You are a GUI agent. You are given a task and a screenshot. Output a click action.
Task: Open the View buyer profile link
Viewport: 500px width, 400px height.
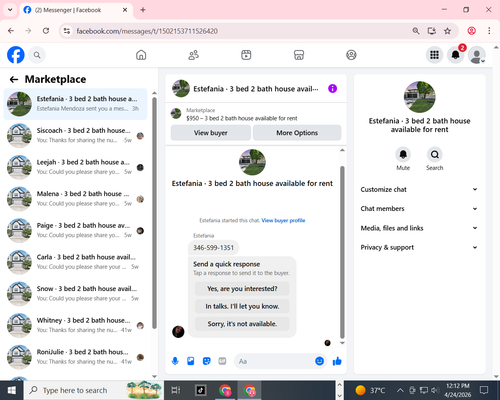[283, 220]
